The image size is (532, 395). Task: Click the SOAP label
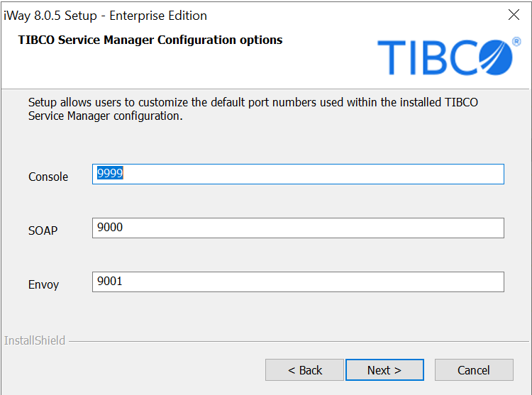pyautogui.click(x=43, y=230)
